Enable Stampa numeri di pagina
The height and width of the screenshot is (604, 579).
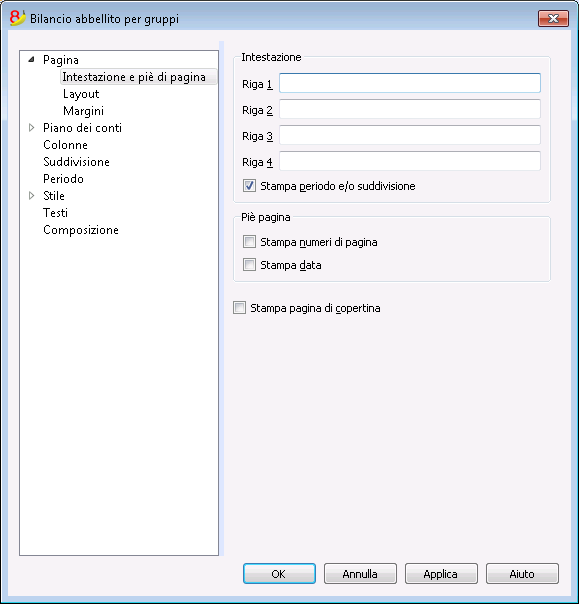249,242
